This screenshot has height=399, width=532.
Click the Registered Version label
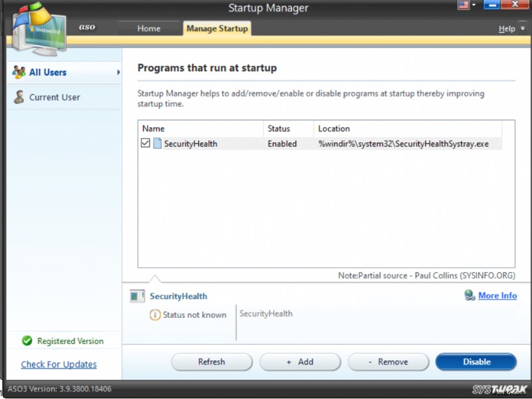70,341
